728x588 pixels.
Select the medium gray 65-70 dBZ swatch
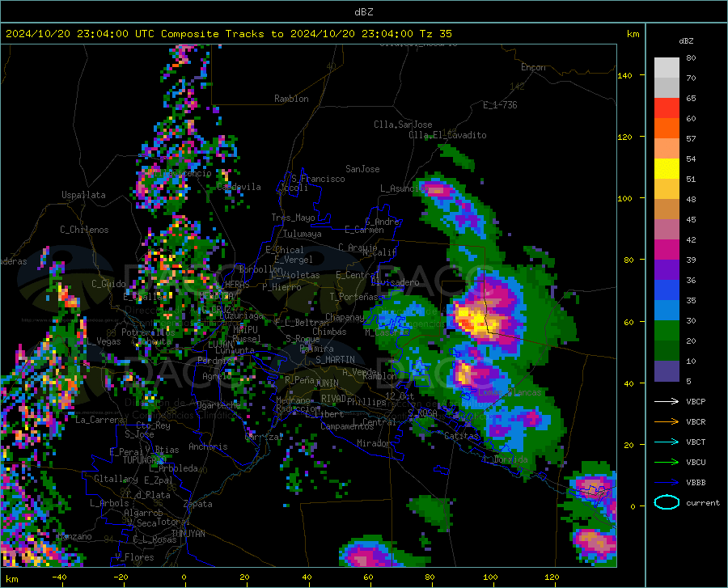(x=667, y=88)
